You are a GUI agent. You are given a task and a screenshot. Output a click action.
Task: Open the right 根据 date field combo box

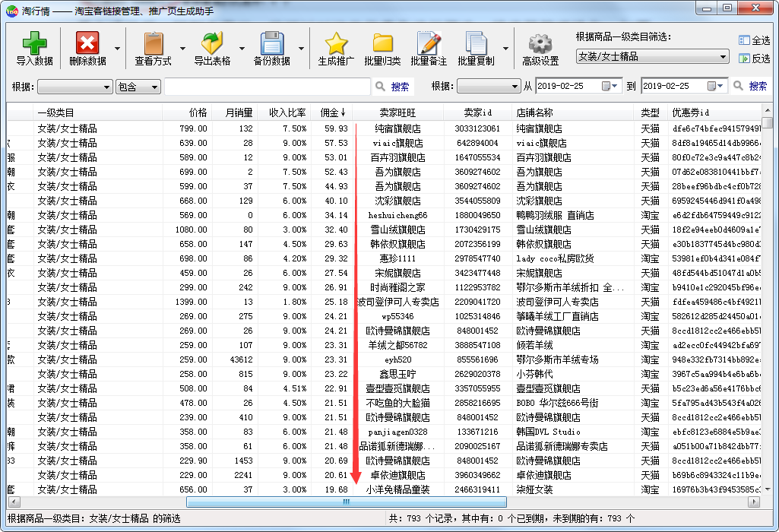489,87
